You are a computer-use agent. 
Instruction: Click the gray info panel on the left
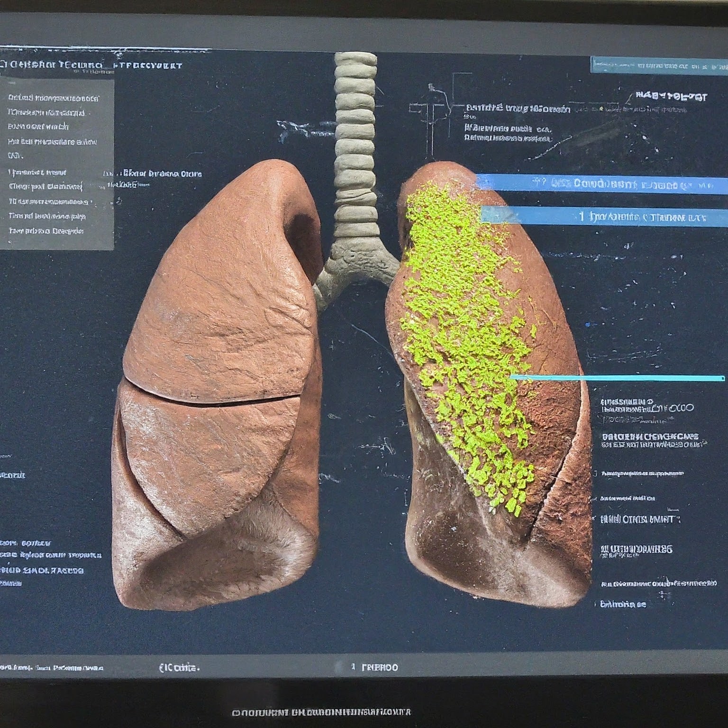57,164
